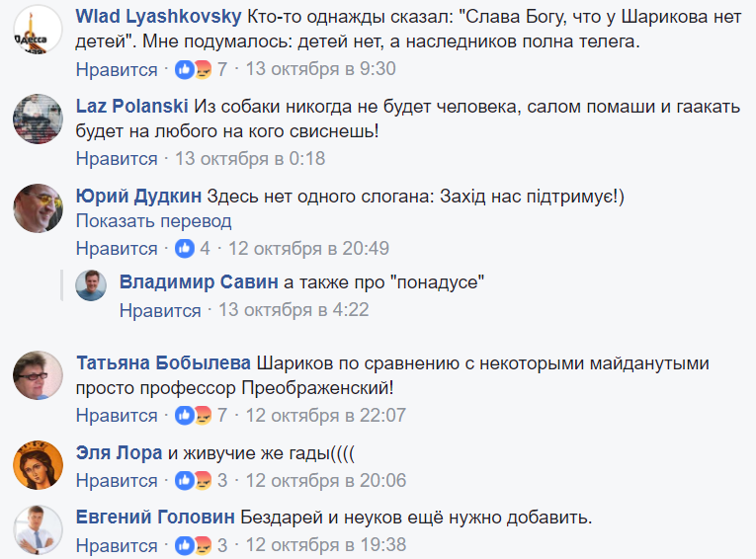756x559 pixels.
Task: Show reactions on Евгений Головин's comment
Action: click(194, 545)
